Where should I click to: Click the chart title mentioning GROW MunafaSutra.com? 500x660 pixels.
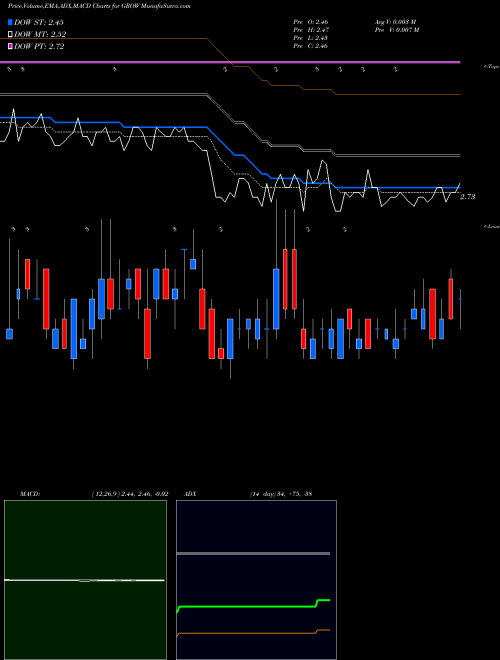[x=99, y=6]
